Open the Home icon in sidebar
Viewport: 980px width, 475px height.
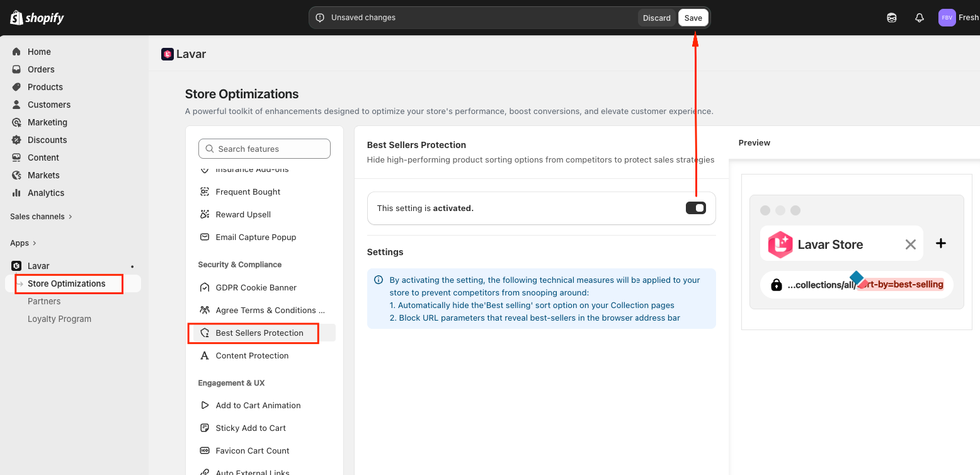[x=16, y=52]
